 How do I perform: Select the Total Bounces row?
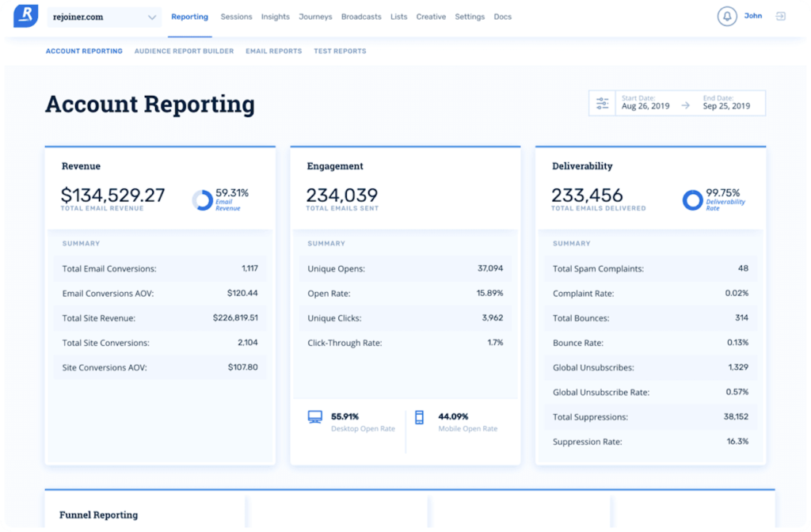click(x=650, y=318)
